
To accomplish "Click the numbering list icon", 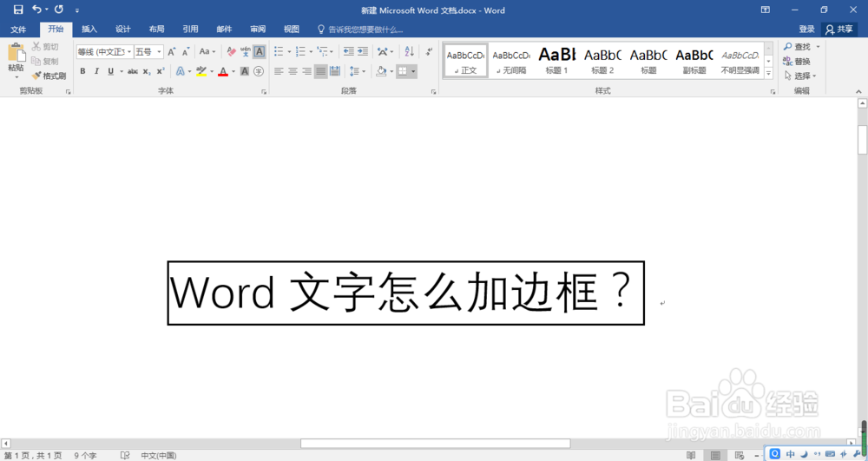I will click(300, 51).
